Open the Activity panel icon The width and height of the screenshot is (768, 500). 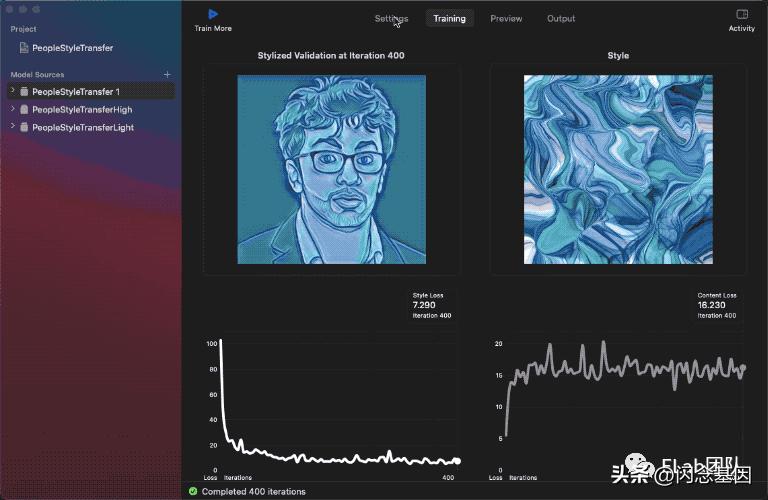[742, 14]
